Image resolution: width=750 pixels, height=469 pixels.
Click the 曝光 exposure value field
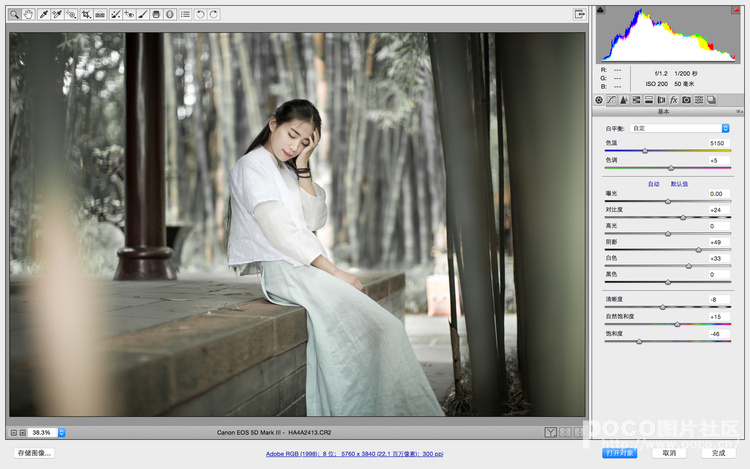click(x=716, y=194)
